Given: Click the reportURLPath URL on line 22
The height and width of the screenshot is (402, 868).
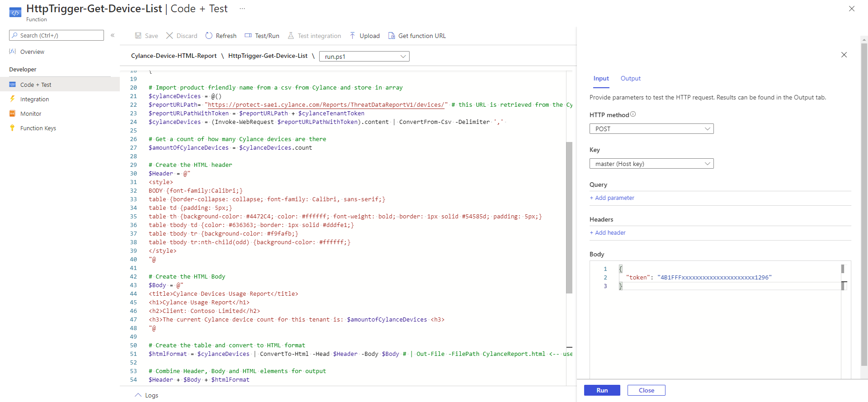Looking at the screenshot, I should coord(325,105).
